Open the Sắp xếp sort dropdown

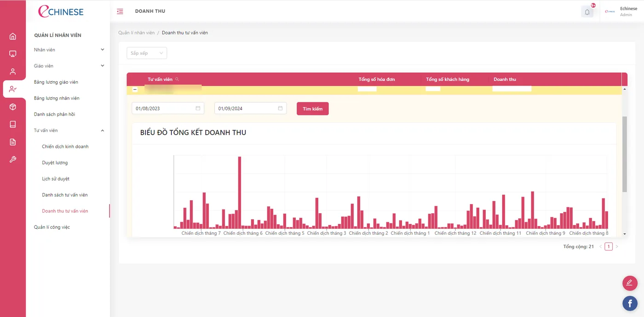pos(147,53)
